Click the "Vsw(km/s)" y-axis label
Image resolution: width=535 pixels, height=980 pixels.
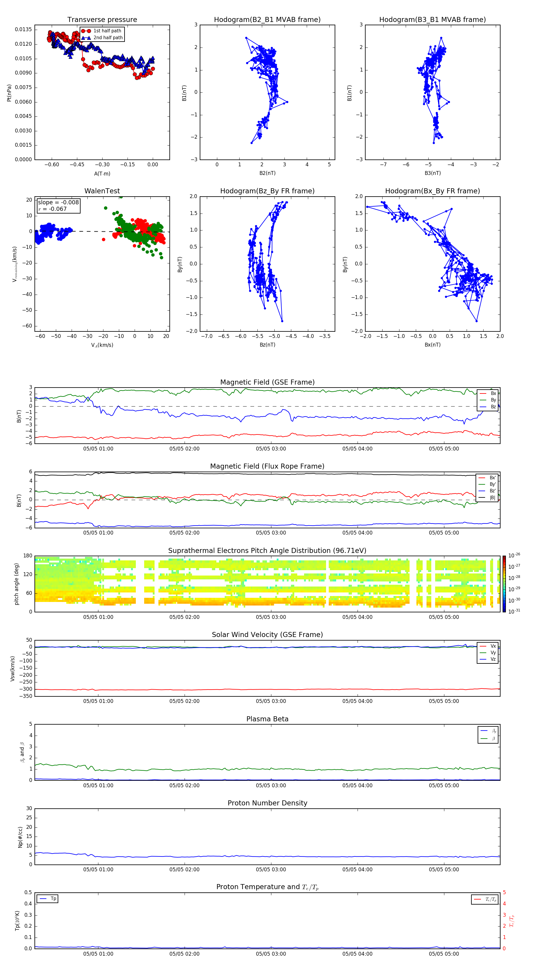coord(12,668)
